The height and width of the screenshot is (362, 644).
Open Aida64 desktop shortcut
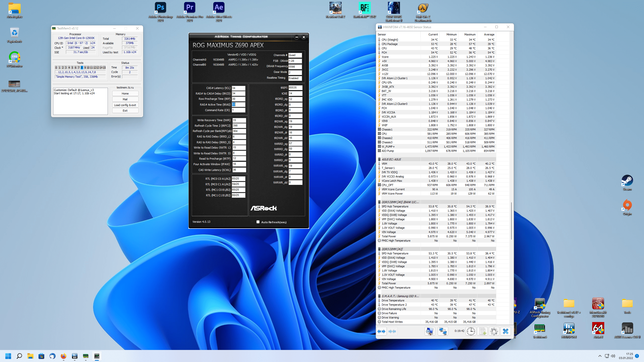[x=598, y=330]
